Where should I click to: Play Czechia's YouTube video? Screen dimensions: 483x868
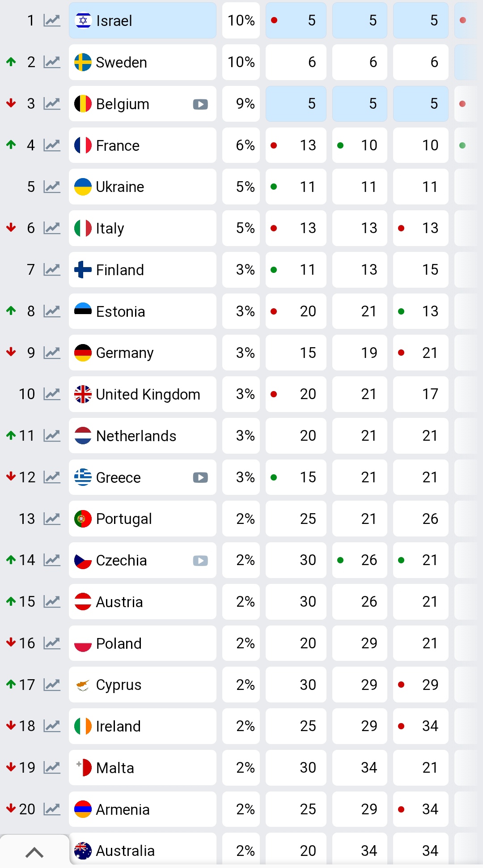pos(200,560)
